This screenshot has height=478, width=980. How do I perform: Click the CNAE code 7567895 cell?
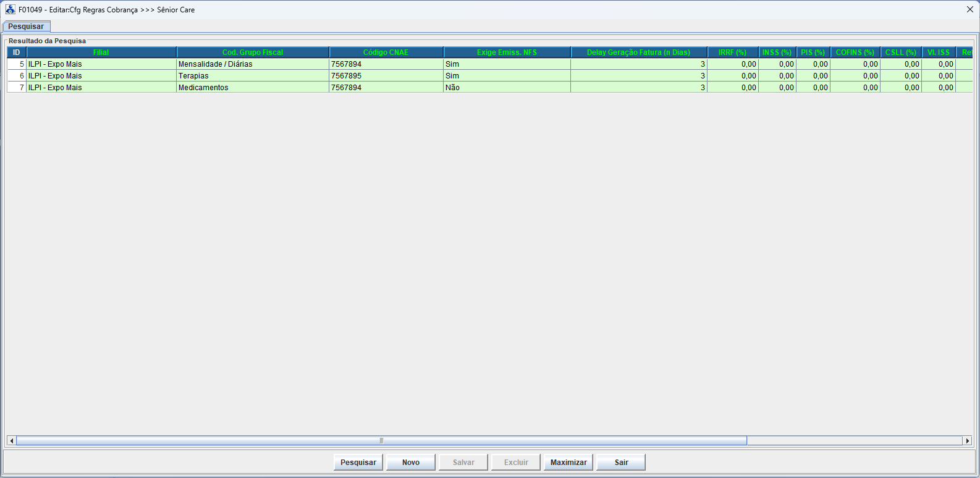click(386, 76)
